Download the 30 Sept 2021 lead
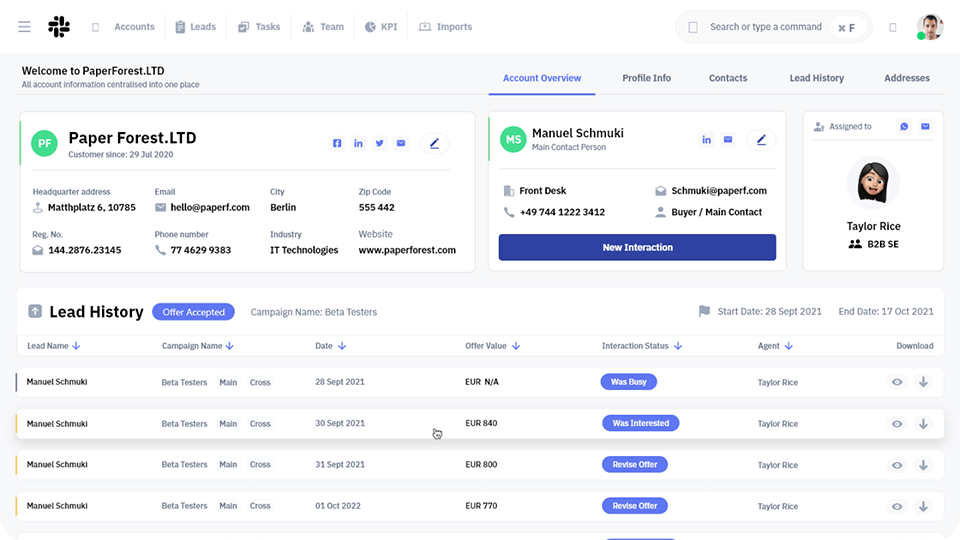960x540 pixels. pyautogui.click(x=923, y=424)
